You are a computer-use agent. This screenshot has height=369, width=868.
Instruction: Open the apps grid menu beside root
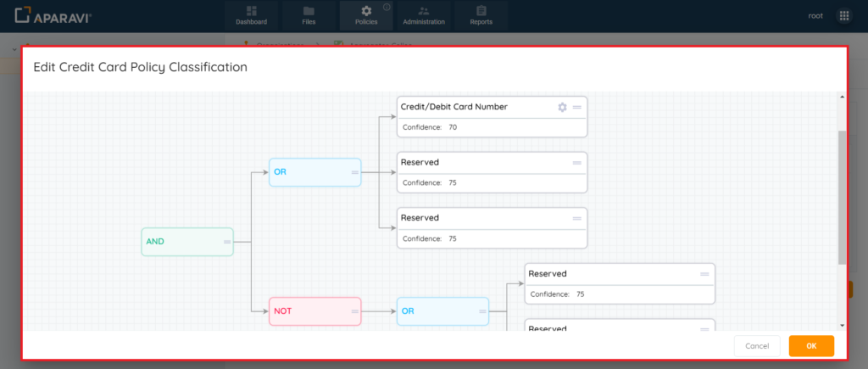(x=844, y=16)
